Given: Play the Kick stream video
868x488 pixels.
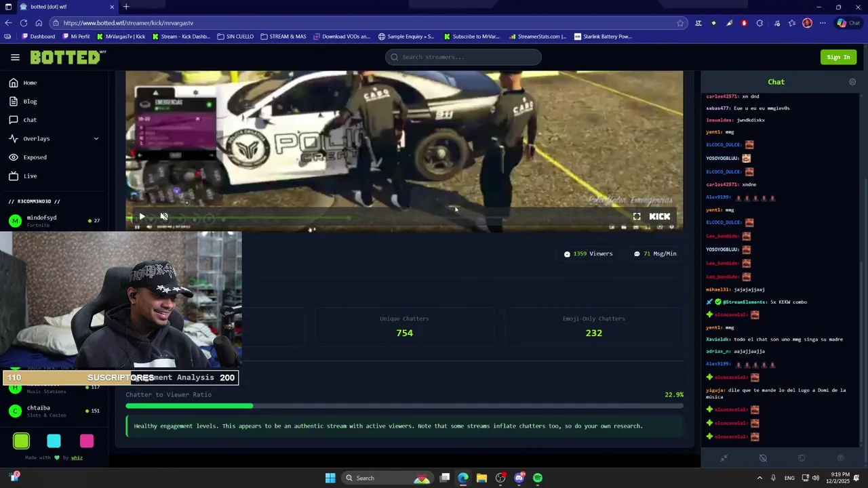Looking at the screenshot, I should (142, 217).
